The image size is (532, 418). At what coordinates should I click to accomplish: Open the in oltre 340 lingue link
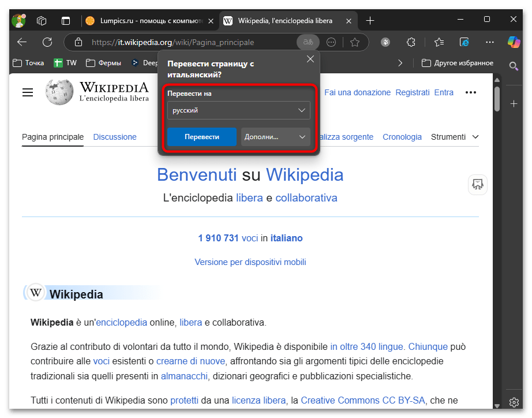pyautogui.click(x=366, y=346)
